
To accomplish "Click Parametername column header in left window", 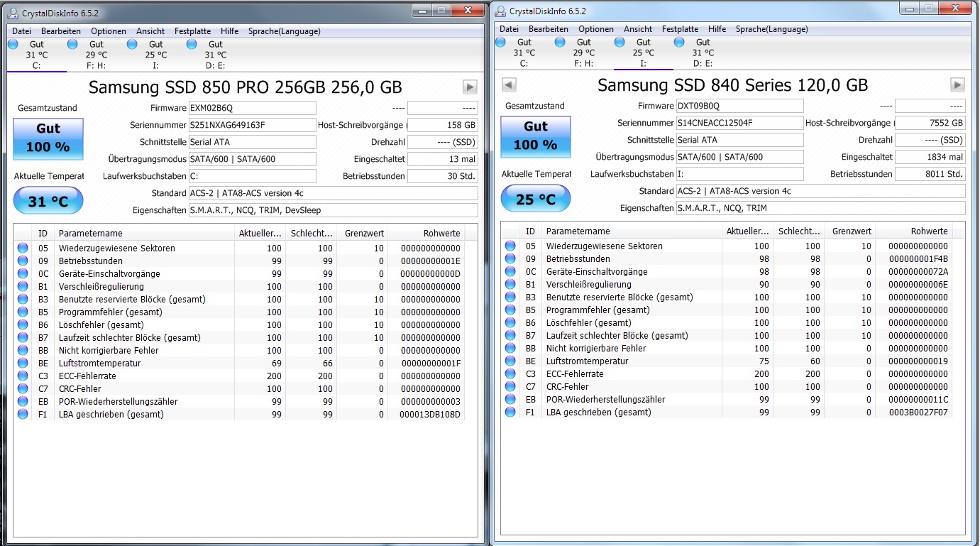I will [x=145, y=233].
